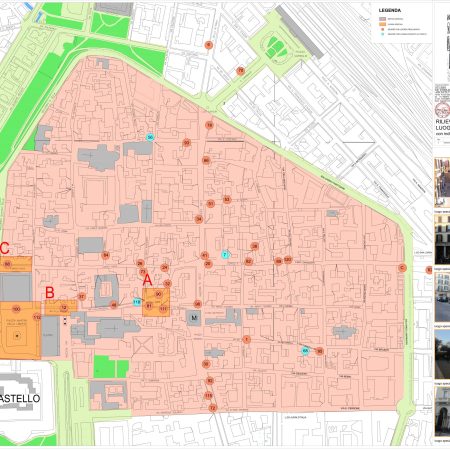Click the red letter B label
Screen dimensions: 450x450
click(50, 293)
